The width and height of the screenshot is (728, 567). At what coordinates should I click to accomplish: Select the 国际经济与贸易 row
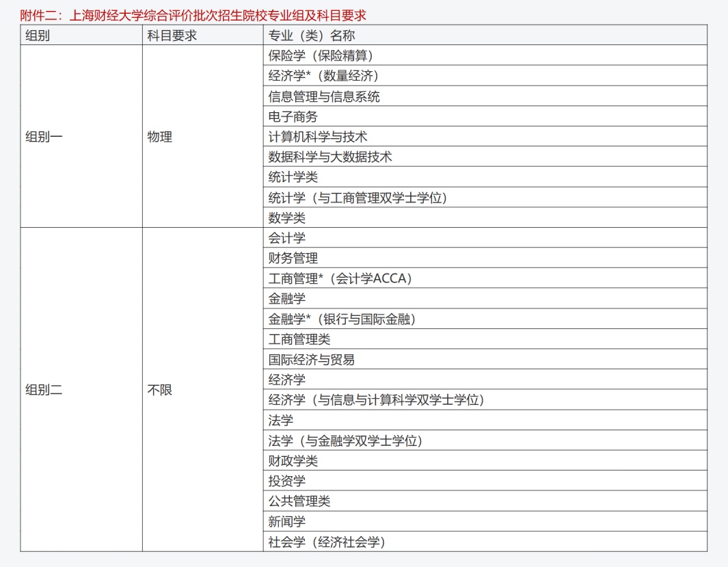pos(485,360)
